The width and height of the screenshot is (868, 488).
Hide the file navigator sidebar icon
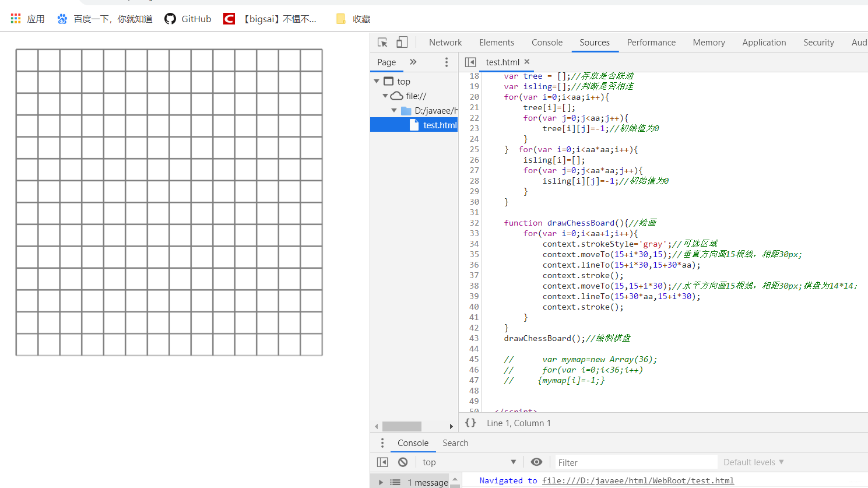coord(470,62)
